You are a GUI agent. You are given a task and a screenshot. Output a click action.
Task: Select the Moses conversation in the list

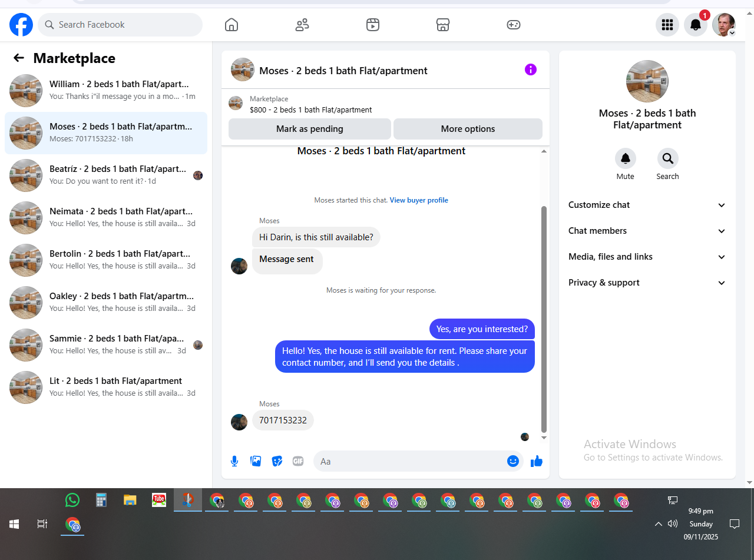[x=106, y=133]
